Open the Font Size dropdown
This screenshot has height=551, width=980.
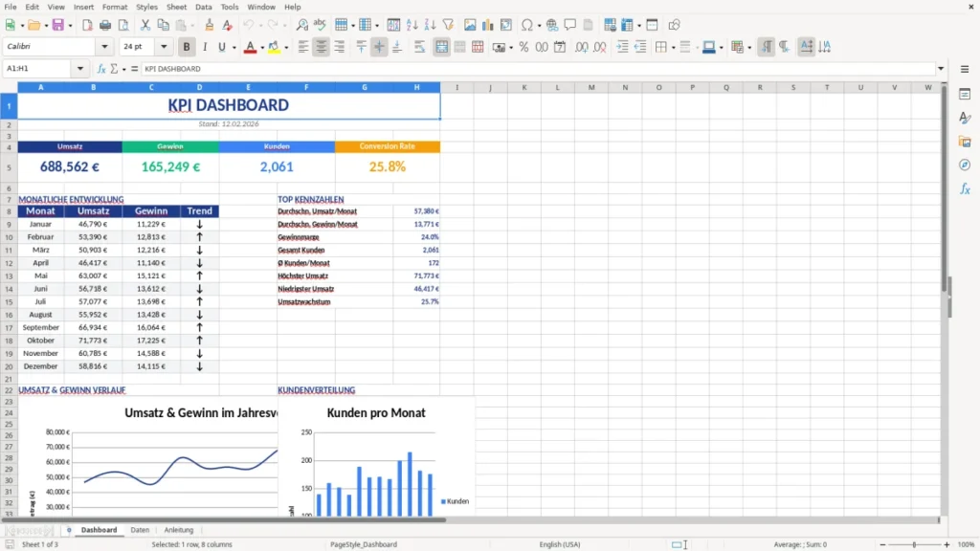click(164, 46)
